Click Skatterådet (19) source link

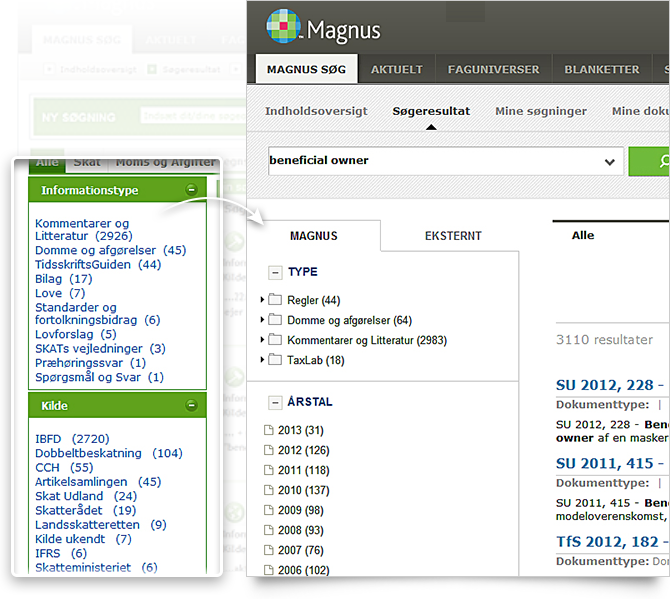click(x=85, y=511)
